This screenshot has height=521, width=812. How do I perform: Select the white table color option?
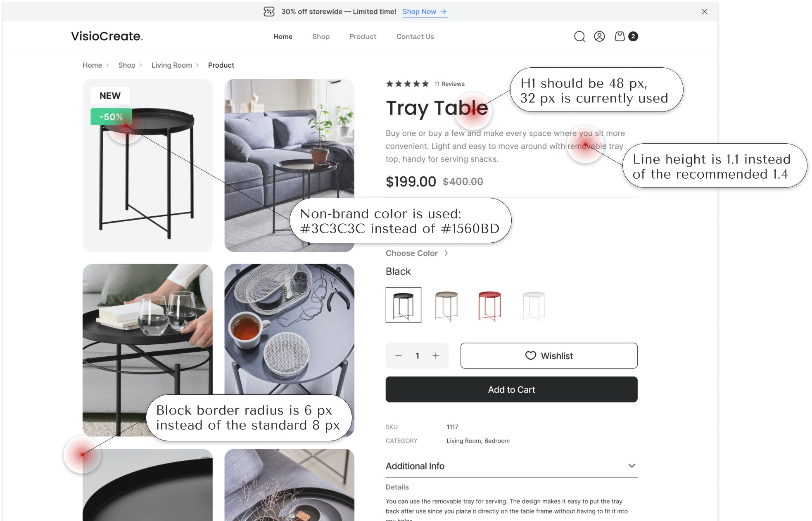(x=534, y=305)
